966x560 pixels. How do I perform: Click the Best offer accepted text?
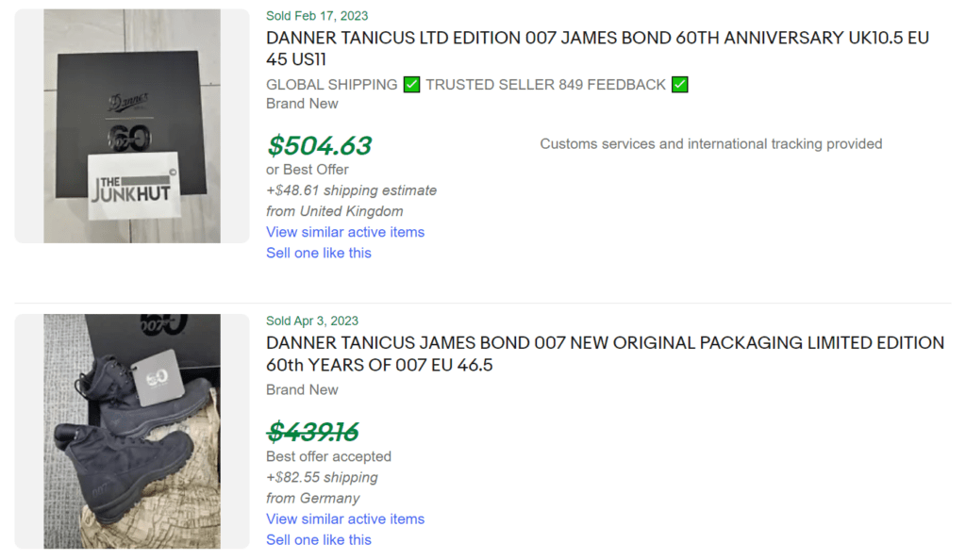coord(328,455)
